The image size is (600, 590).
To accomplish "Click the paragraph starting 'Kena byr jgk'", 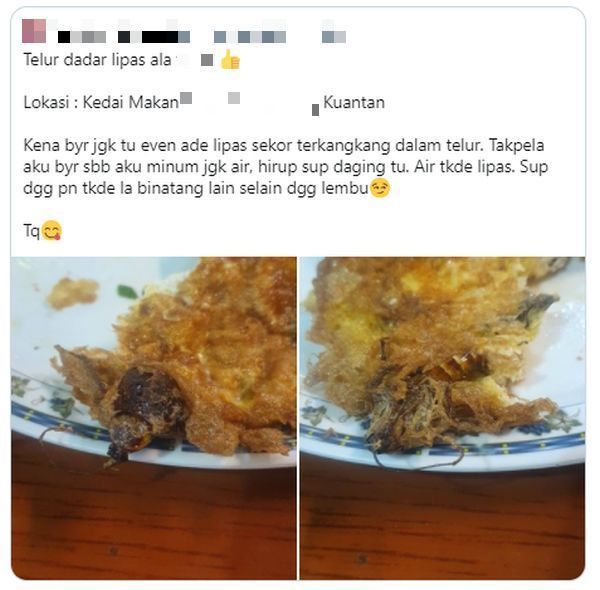I will [285, 167].
